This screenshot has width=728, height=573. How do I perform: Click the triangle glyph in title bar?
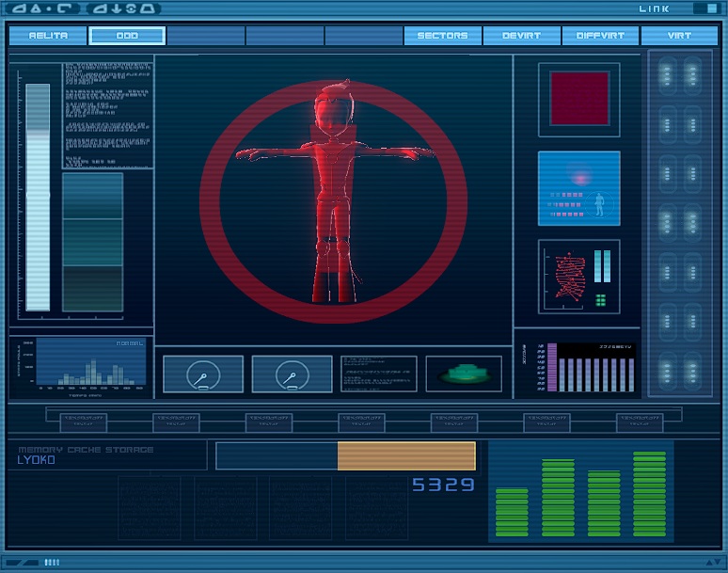[x=36, y=8]
